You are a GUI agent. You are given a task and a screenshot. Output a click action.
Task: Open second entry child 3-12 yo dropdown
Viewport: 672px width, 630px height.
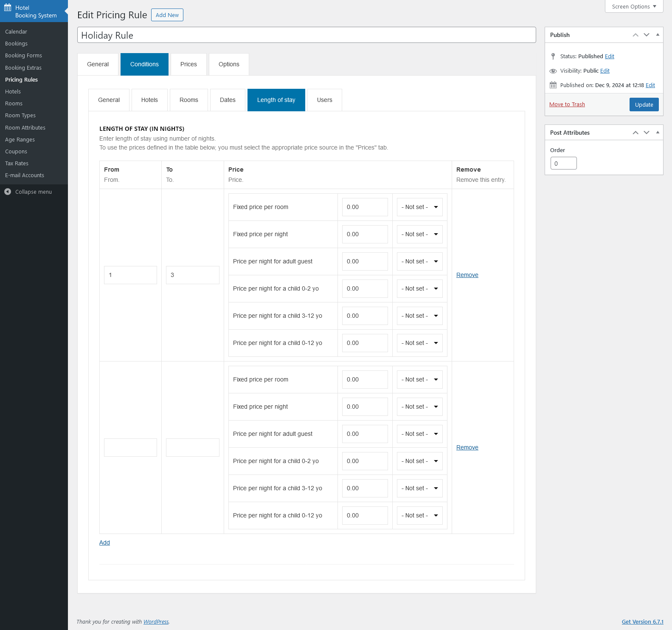tap(419, 489)
